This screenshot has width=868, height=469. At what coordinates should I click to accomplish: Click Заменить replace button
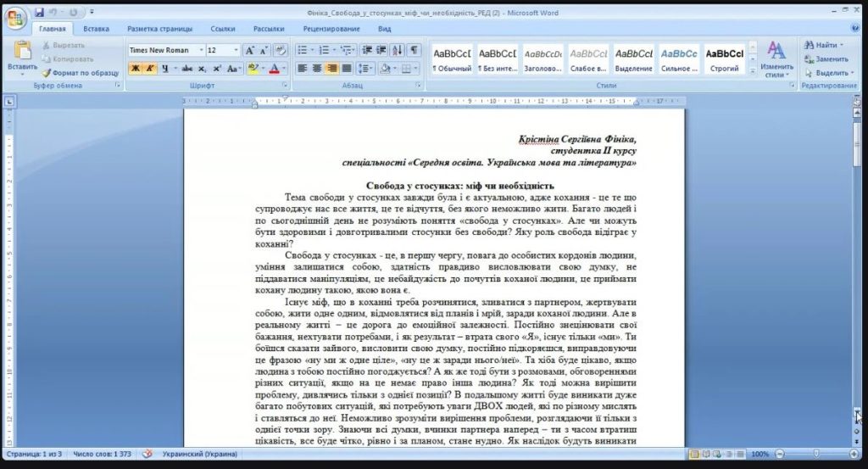click(x=826, y=59)
